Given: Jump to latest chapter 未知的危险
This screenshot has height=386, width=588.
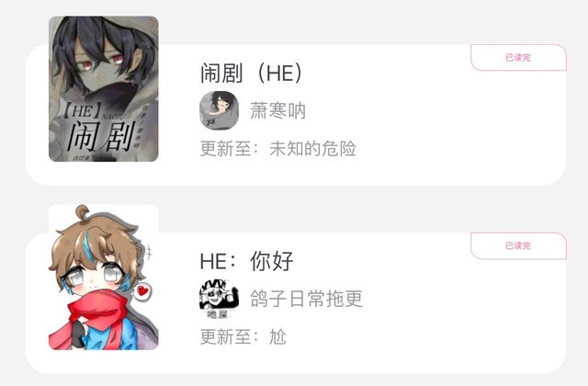Looking at the screenshot, I should tap(312, 149).
